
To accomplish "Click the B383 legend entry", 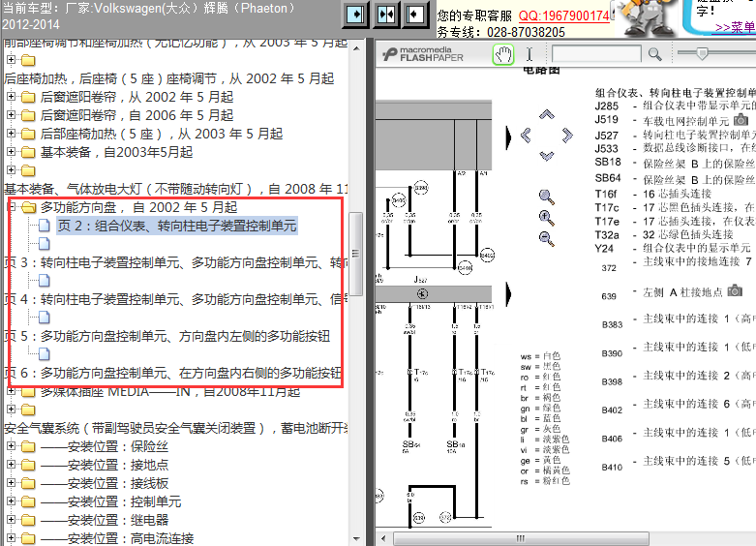I will click(x=613, y=324).
